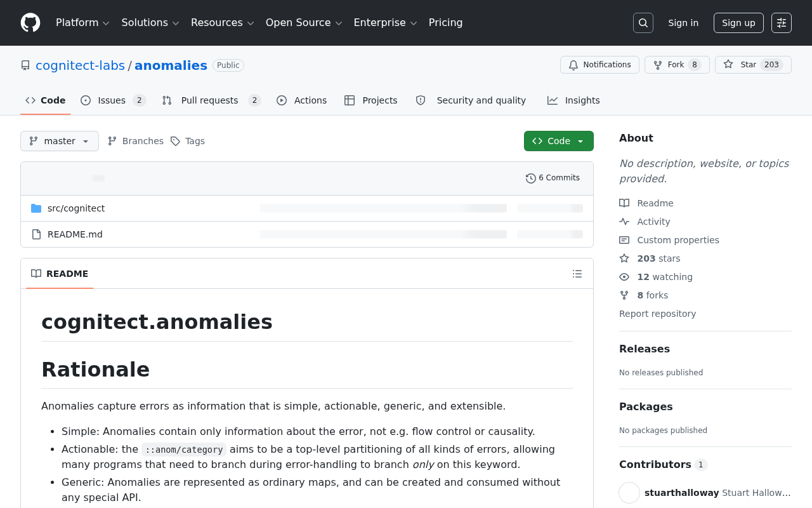The width and height of the screenshot is (812, 508).
Task: Expand the Resources menu
Action: (223, 23)
